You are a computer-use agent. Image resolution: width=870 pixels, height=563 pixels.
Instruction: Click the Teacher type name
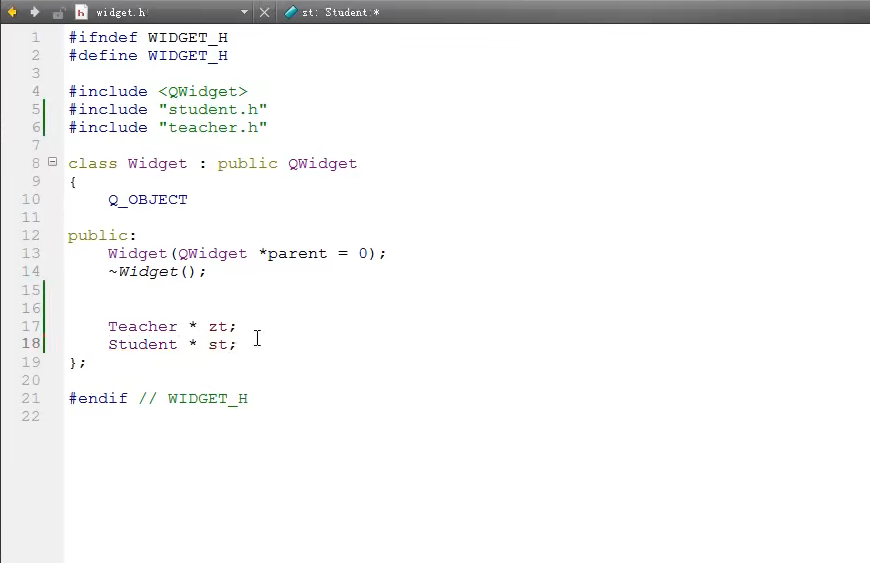143,326
